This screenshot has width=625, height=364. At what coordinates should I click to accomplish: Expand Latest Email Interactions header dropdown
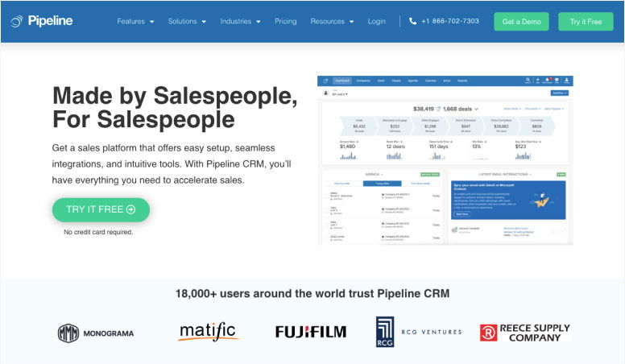pos(505,175)
